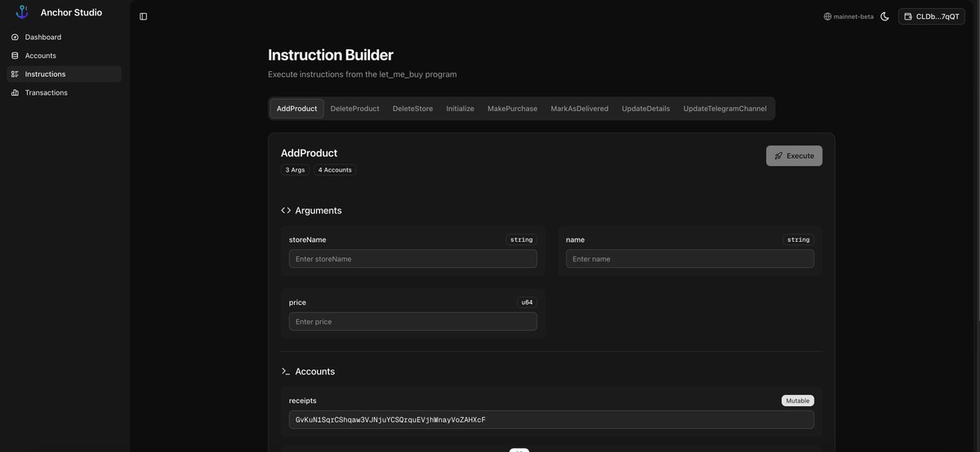980x452 pixels.
Task: Click the globe icon beside mainnet-beta
Action: click(827, 16)
